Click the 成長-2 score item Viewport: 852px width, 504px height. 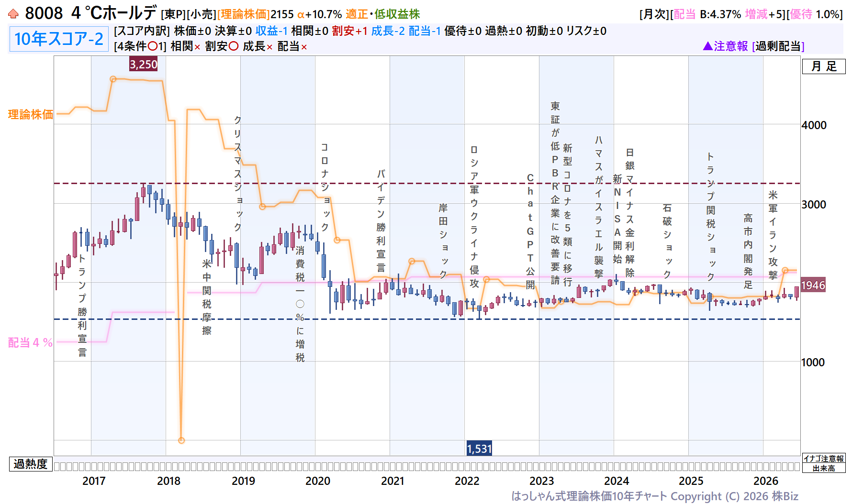[x=388, y=31]
